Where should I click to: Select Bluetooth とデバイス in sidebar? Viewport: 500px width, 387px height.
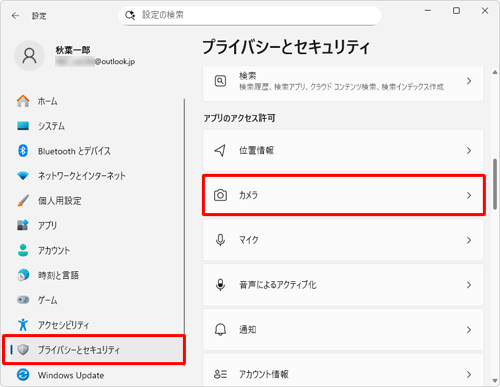[74, 151]
